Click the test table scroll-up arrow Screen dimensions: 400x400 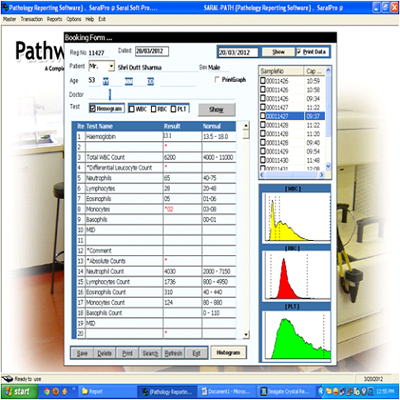pos(246,126)
